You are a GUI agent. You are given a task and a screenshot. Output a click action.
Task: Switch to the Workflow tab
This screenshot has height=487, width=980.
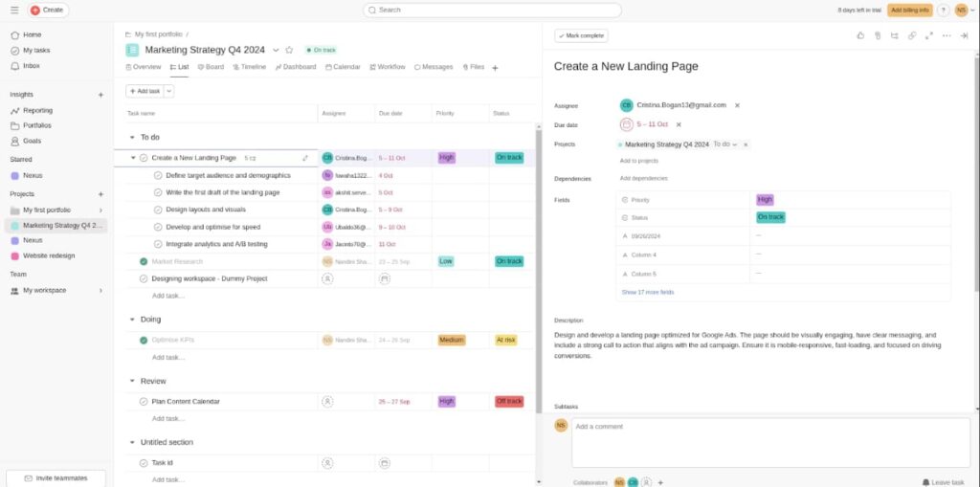click(388, 67)
